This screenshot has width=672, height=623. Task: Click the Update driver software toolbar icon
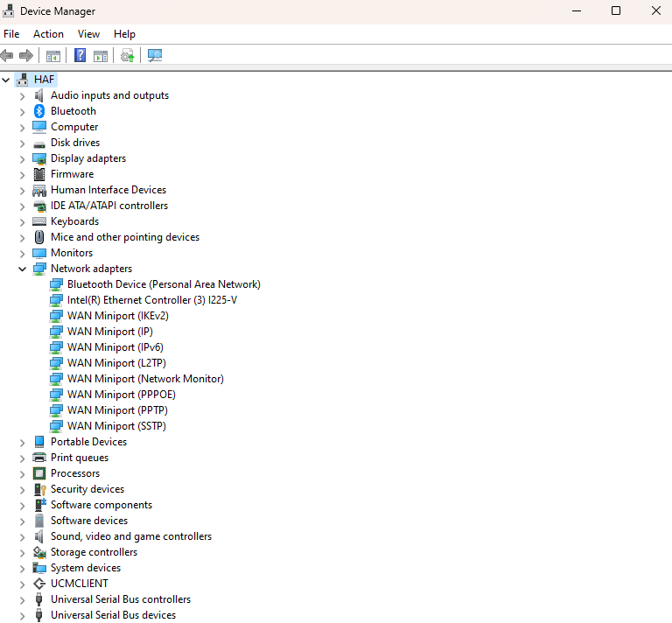click(127, 56)
